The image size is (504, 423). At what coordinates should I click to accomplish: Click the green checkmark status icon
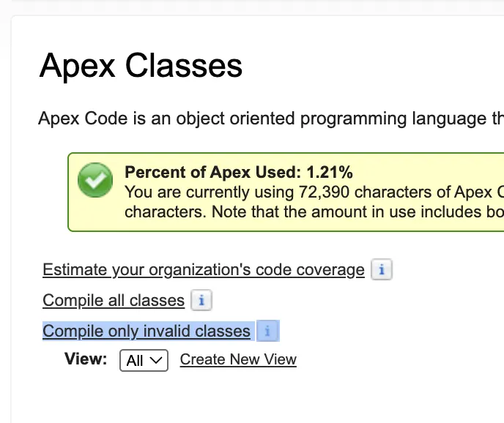[x=95, y=180]
